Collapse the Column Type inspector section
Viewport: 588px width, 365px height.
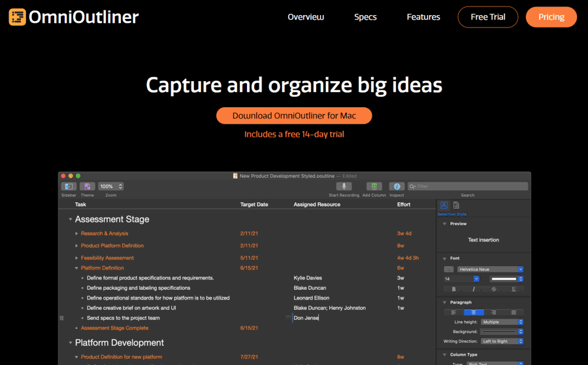coord(445,355)
